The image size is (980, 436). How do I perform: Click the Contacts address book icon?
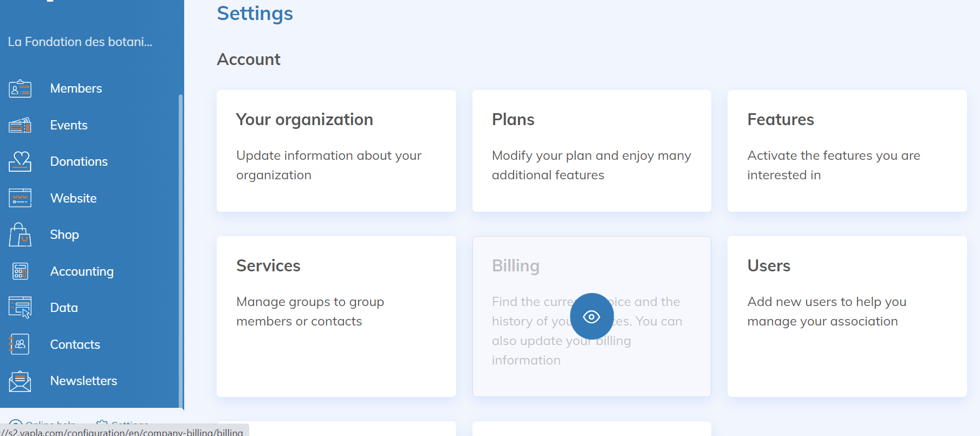click(20, 344)
